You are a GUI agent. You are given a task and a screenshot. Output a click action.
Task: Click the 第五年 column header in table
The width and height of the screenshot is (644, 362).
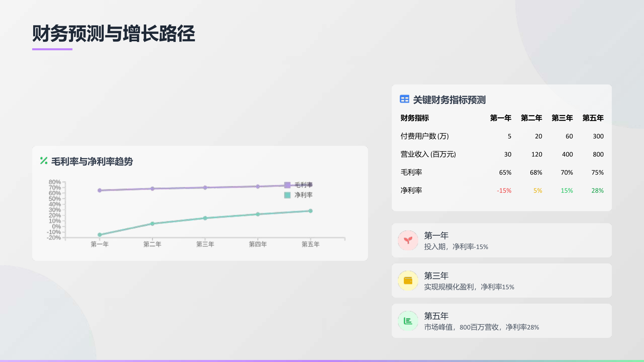click(x=593, y=118)
